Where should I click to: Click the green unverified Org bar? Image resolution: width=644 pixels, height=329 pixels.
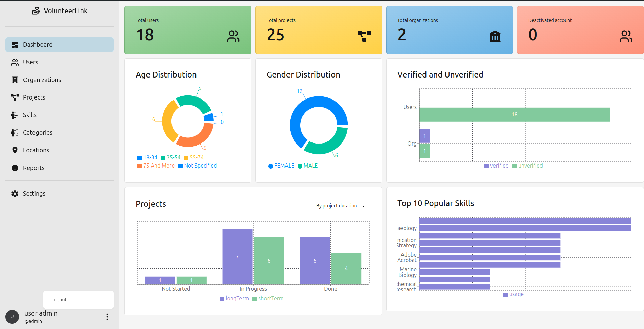coord(424,151)
